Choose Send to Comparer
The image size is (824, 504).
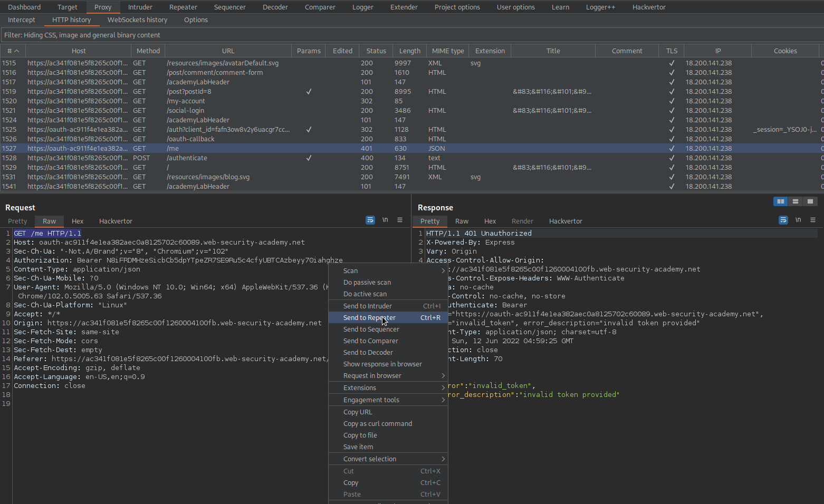tap(388, 341)
